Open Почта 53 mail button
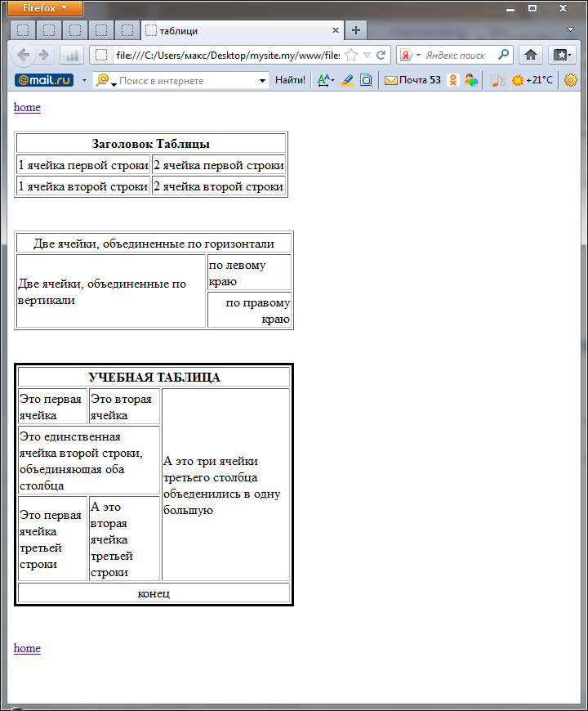This screenshot has height=711, width=588. point(412,80)
